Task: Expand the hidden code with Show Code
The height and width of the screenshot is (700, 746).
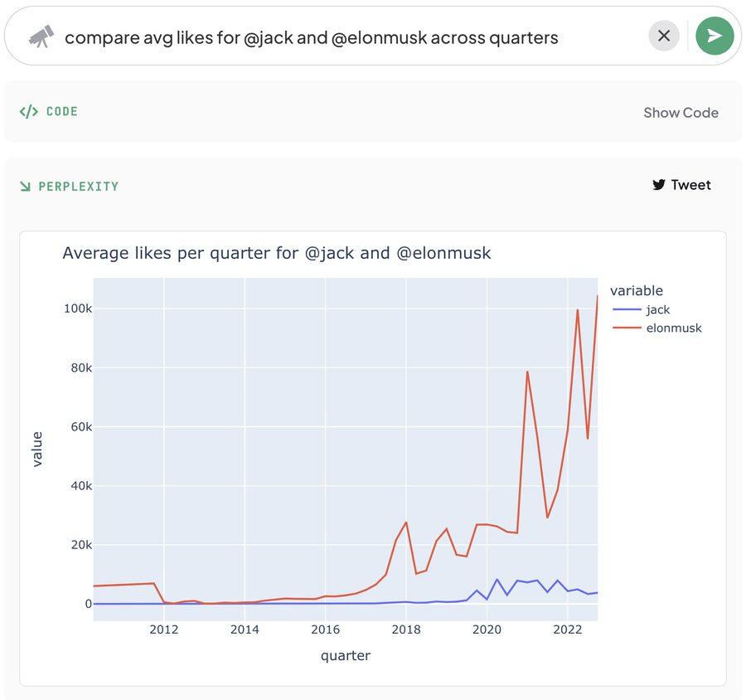Action: click(x=681, y=113)
